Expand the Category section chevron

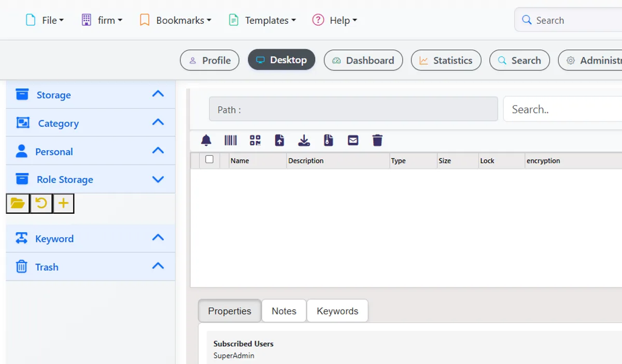pos(158,122)
